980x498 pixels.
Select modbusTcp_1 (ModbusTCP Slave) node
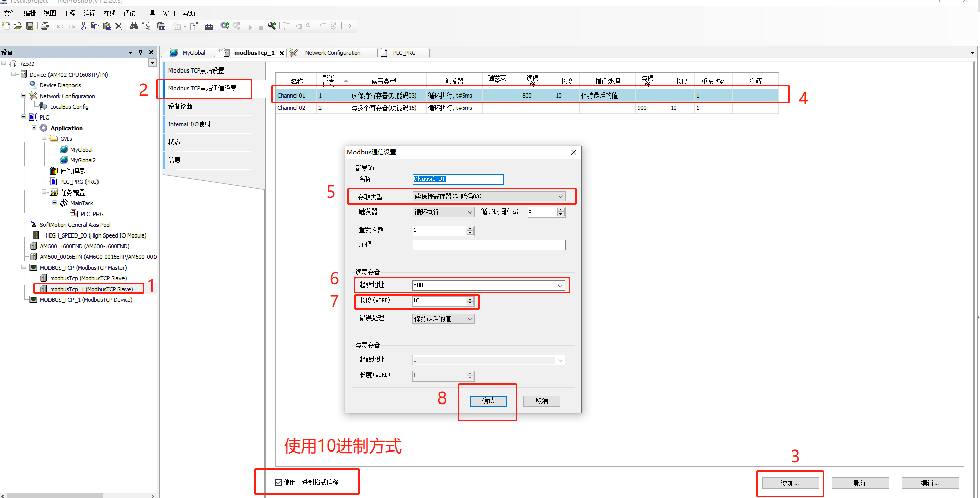click(91, 289)
